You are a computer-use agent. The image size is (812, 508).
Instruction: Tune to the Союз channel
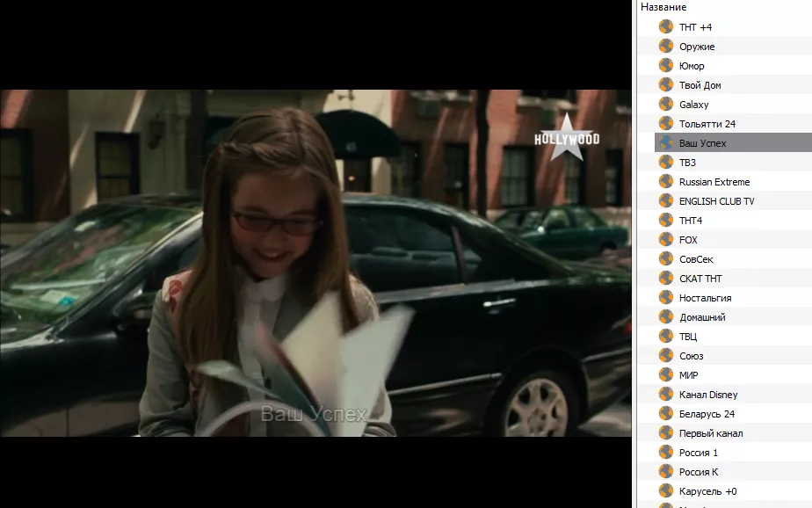pyautogui.click(x=692, y=356)
